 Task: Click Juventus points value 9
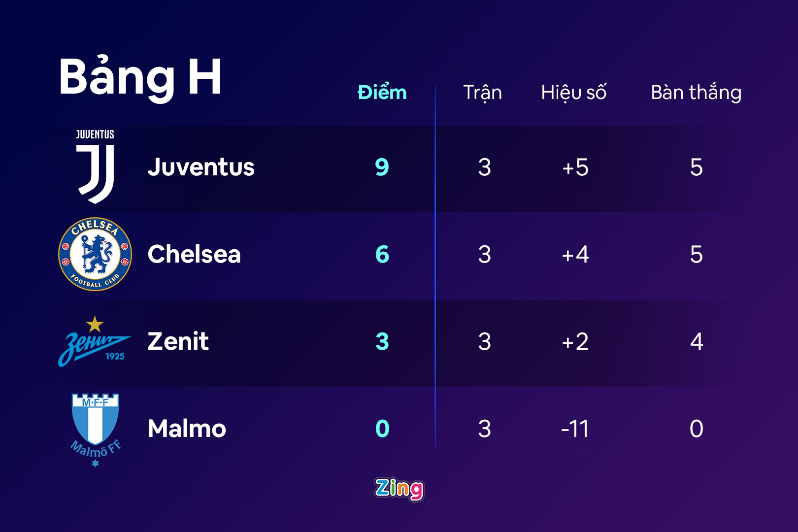tap(382, 167)
